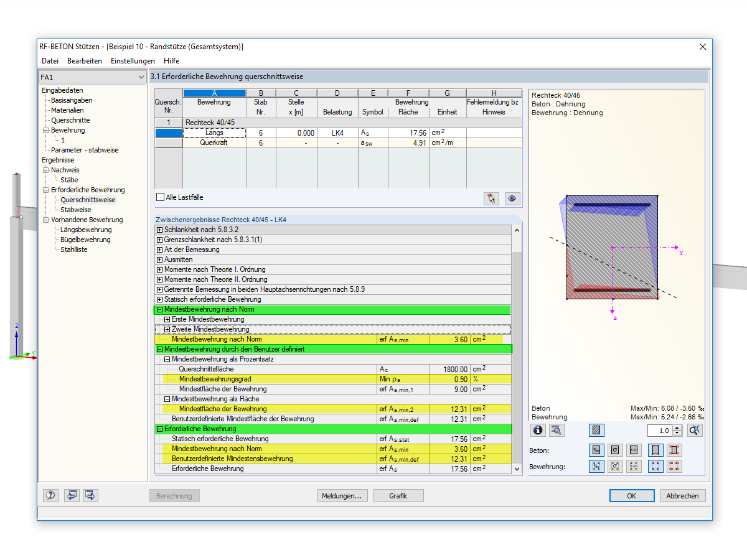Open the Hilfe menu
The width and height of the screenshot is (747, 560).
(x=171, y=61)
